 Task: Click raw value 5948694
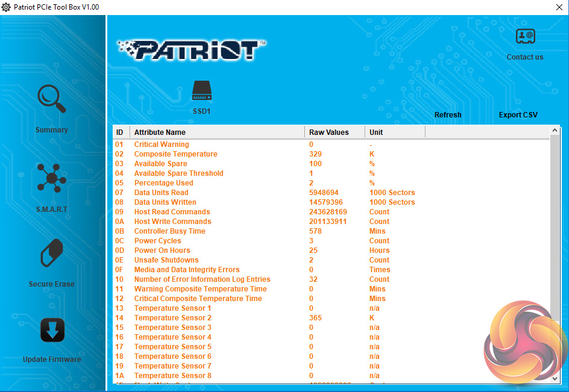tap(324, 193)
